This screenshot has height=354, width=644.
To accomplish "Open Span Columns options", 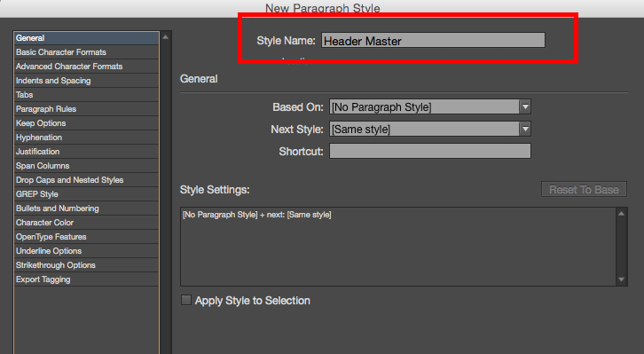I will (x=86, y=166).
